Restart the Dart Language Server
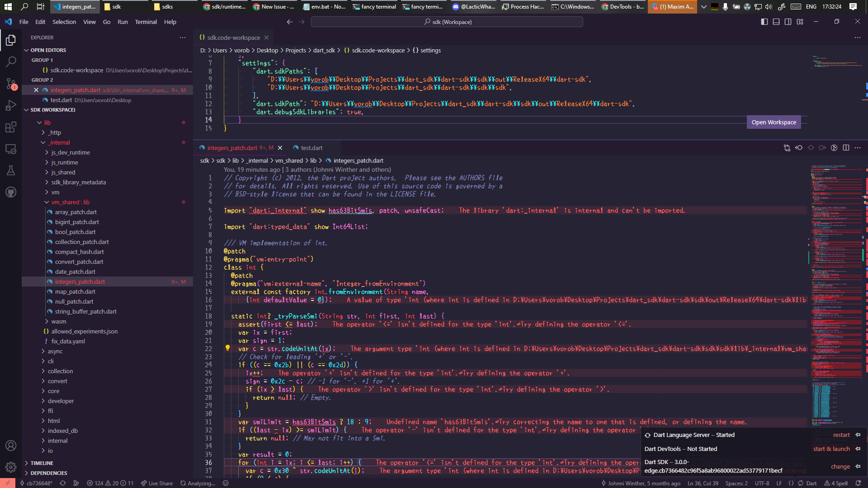Screen dimensions: 868x488 pos(841,435)
